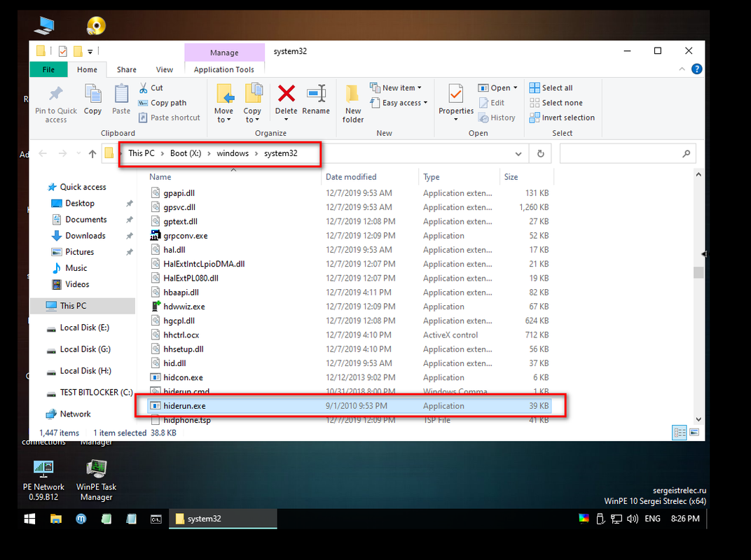Rename the selected file

pyautogui.click(x=316, y=99)
